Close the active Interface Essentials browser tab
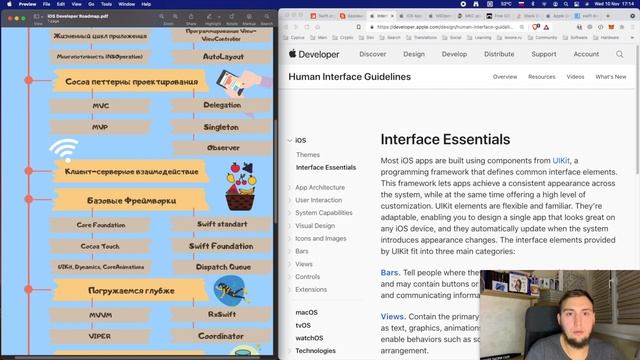 (392, 16)
